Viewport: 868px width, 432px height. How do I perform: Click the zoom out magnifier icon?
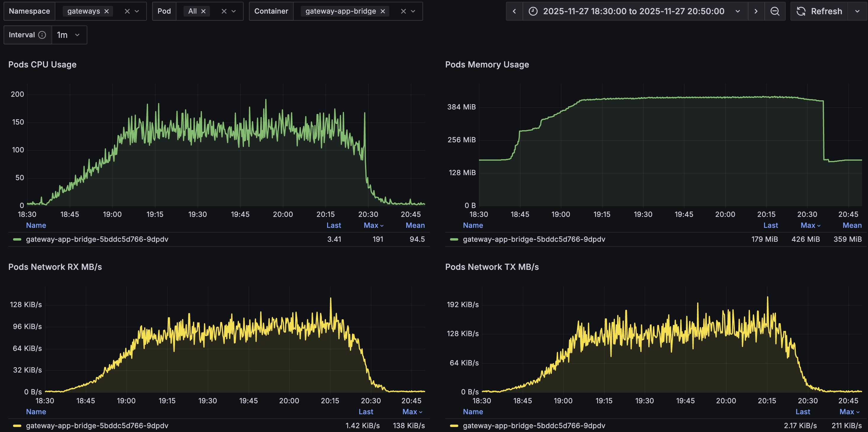(775, 11)
